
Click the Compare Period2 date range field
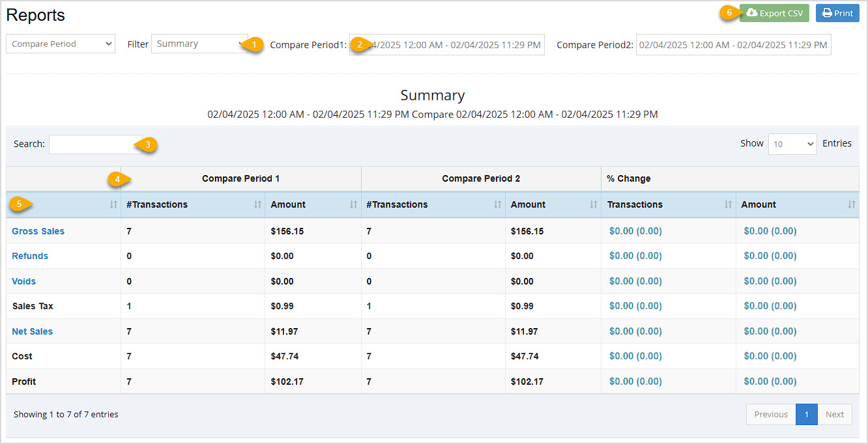[x=732, y=44]
